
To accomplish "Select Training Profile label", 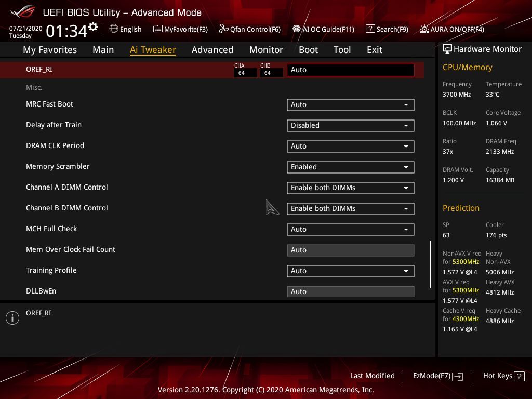I will coord(51,270).
